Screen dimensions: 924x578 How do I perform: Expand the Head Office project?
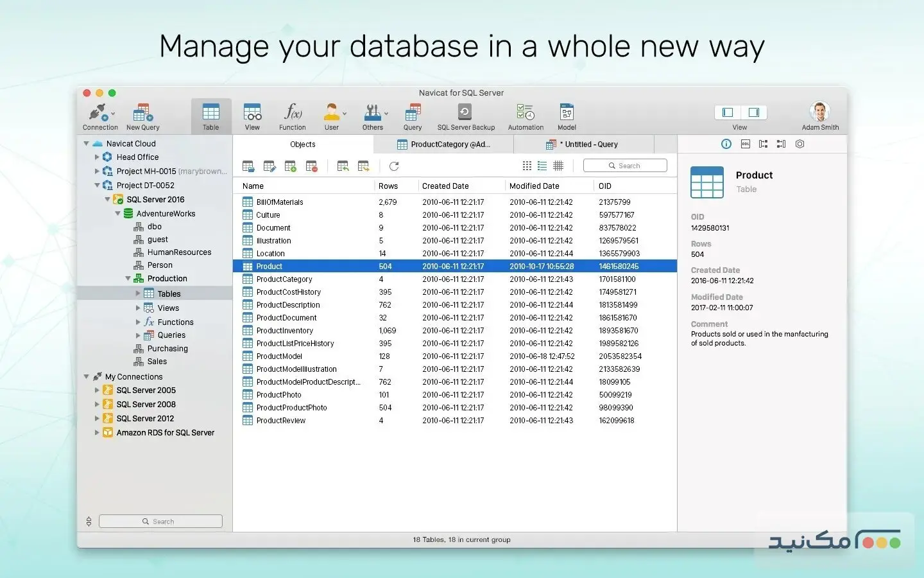pos(97,157)
